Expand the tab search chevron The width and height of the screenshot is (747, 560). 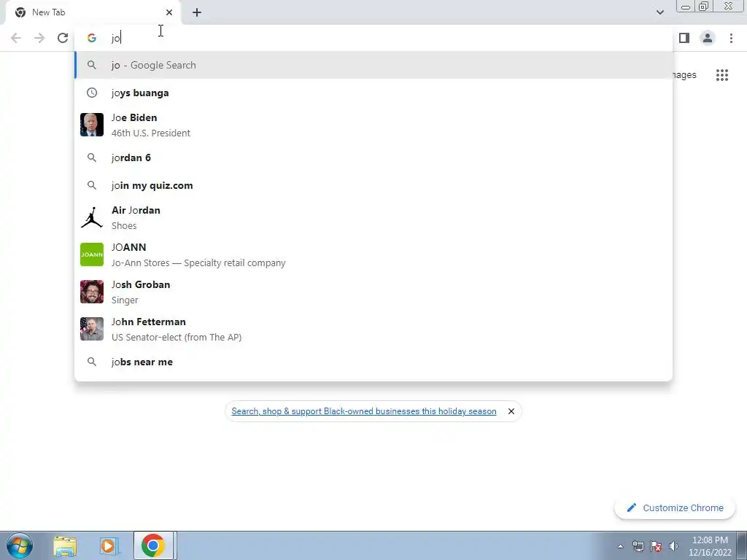[x=659, y=12]
